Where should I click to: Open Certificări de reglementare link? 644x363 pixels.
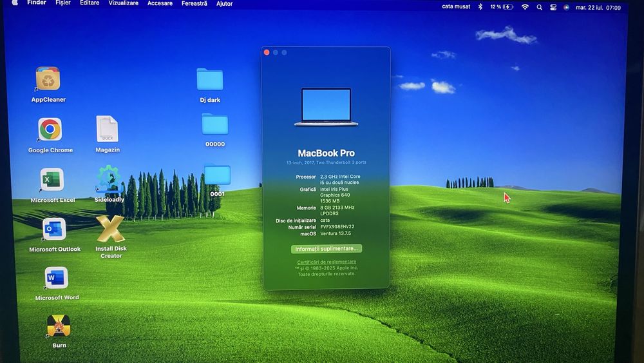327,262
